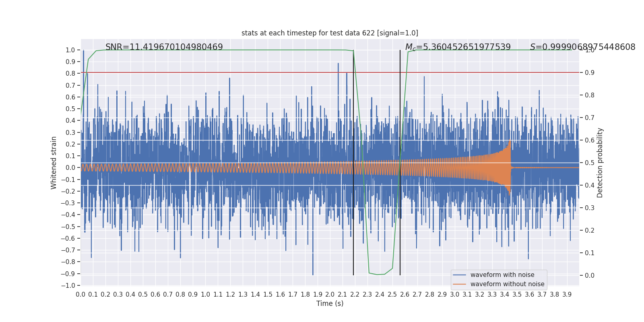644x322 pixels.
Task: Click the 'Detection probability' right axis label
Action: tap(600, 163)
